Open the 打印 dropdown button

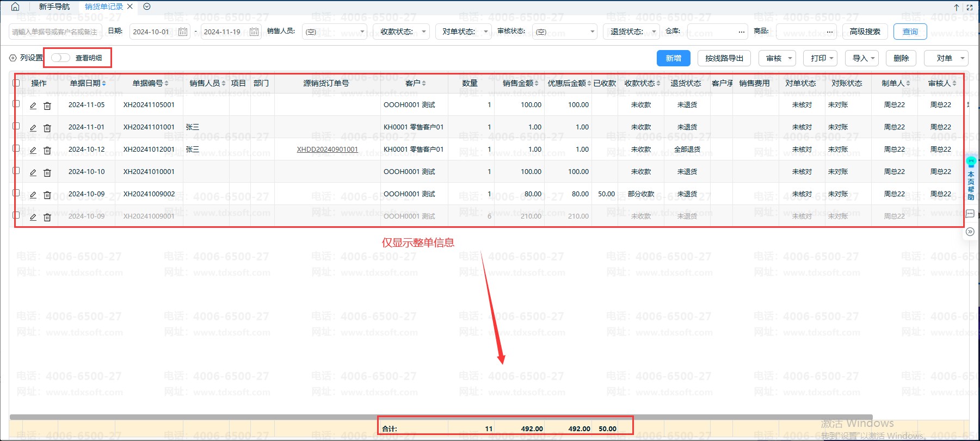(822, 58)
